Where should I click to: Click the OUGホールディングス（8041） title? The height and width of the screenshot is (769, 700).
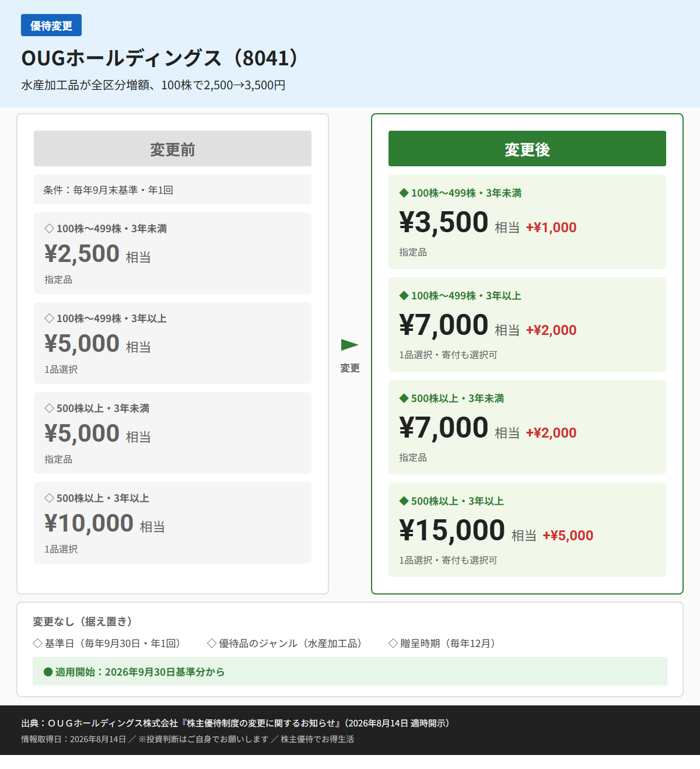tap(160, 58)
